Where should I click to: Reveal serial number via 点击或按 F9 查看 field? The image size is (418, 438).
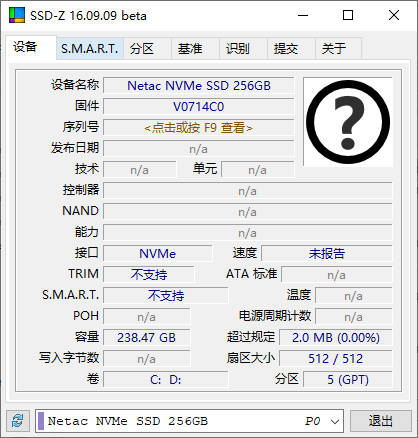[198, 128]
